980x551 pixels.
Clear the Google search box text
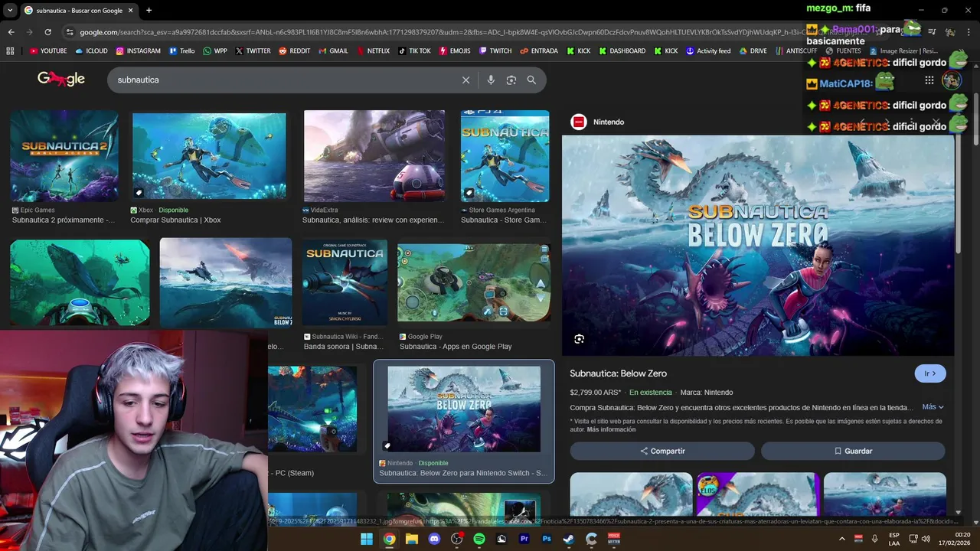click(x=465, y=80)
